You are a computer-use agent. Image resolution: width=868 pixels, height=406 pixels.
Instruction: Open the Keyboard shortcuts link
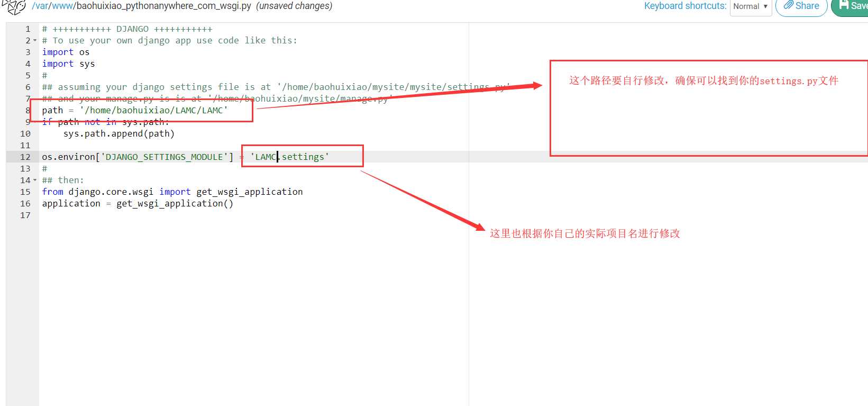[685, 6]
